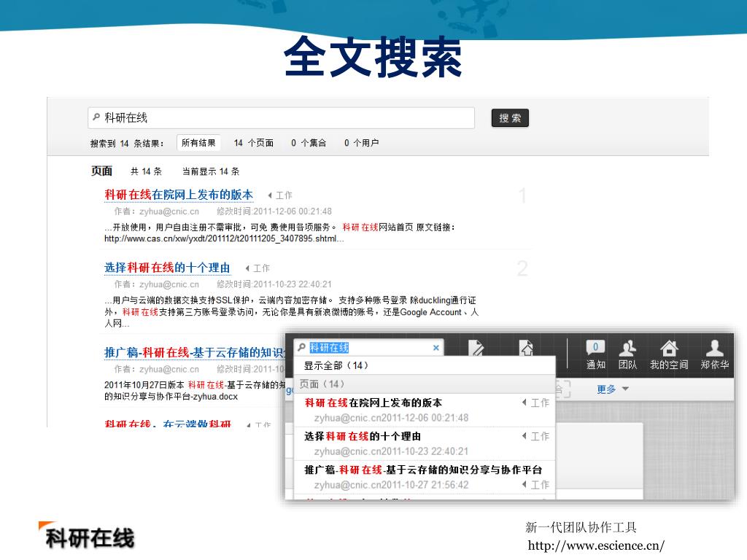Select 显示全部 (14) in suggestion list
This screenshot has width=747, height=560.
point(425,365)
